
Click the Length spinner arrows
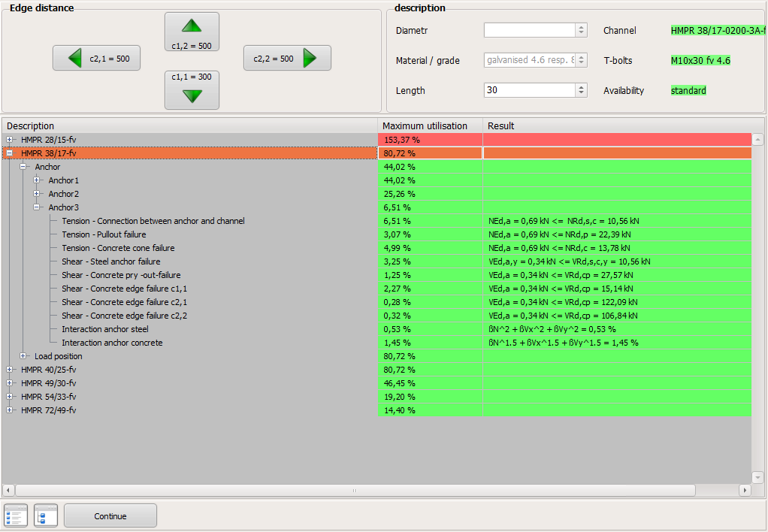(x=582, y=90)
